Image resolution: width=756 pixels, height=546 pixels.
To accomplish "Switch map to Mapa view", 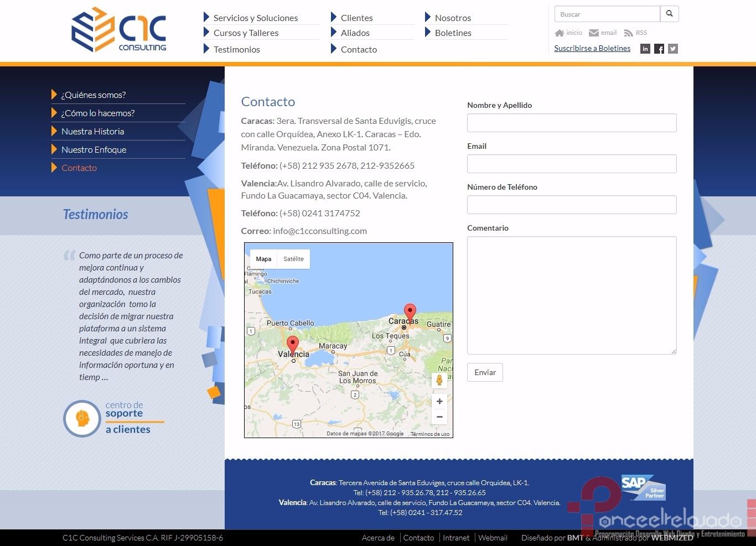I will click(263, 259).
